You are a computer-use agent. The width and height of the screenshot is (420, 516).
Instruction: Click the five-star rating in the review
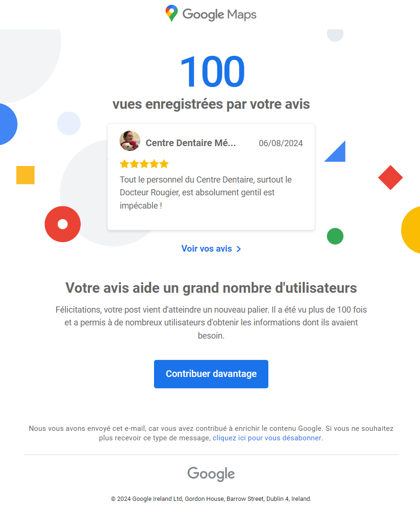(x=144, y=164)
